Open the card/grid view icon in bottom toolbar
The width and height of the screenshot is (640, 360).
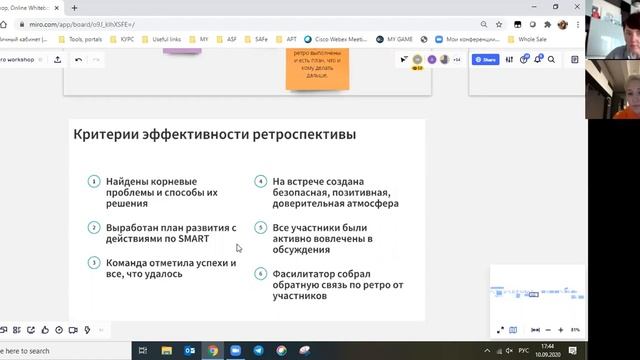(17, 330)
